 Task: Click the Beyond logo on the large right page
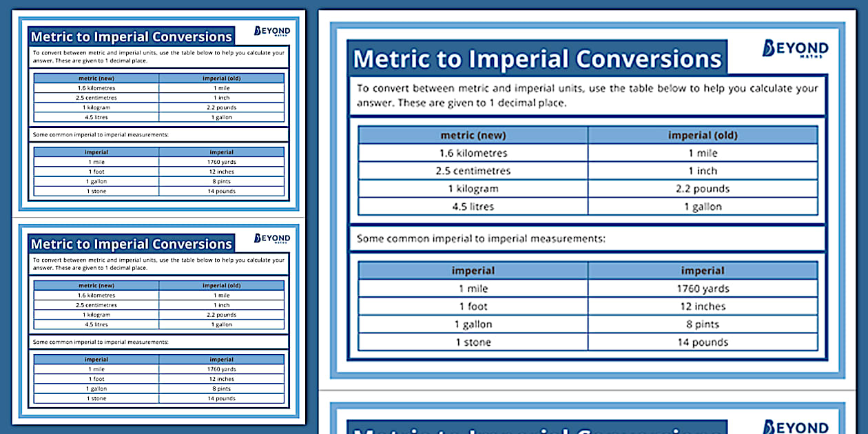point(795,49)
